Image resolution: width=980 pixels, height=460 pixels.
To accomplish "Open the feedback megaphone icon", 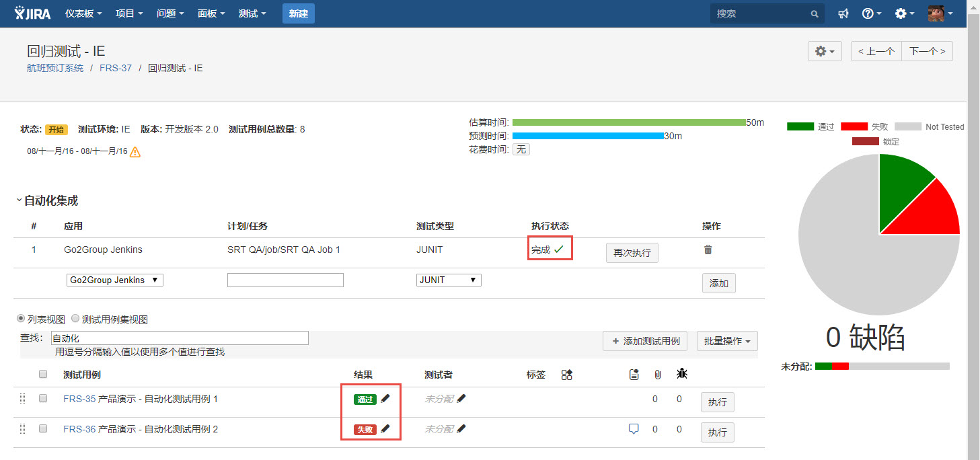I will click(843, 13).
